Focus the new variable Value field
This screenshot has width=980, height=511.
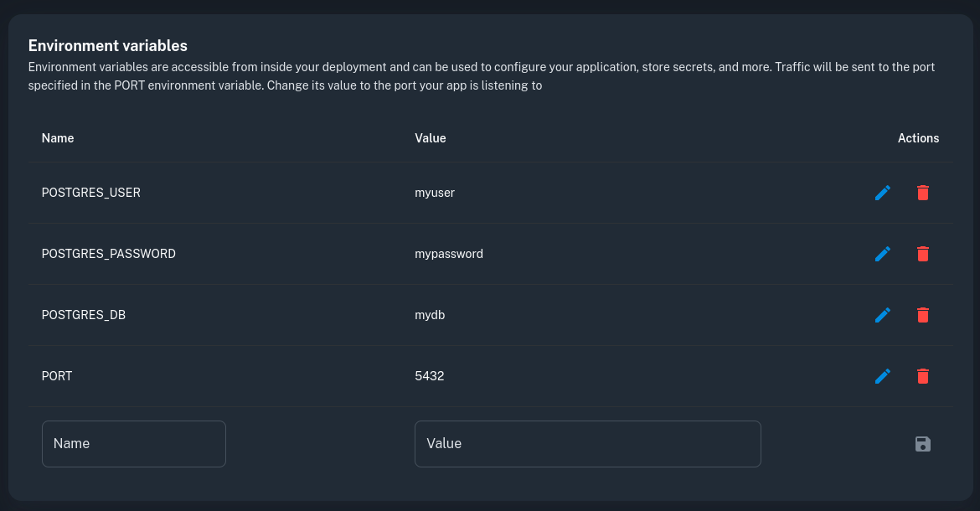[587, 444]
